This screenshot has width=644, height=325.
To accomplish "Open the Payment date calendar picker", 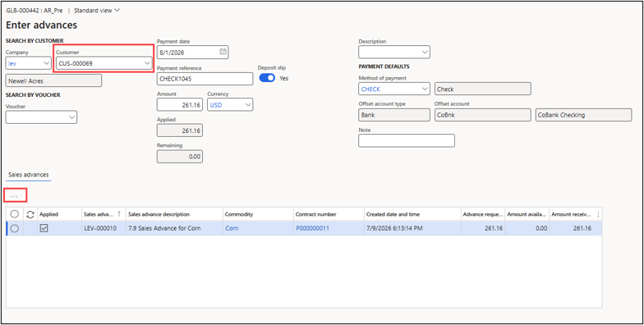I will point(223,53).
